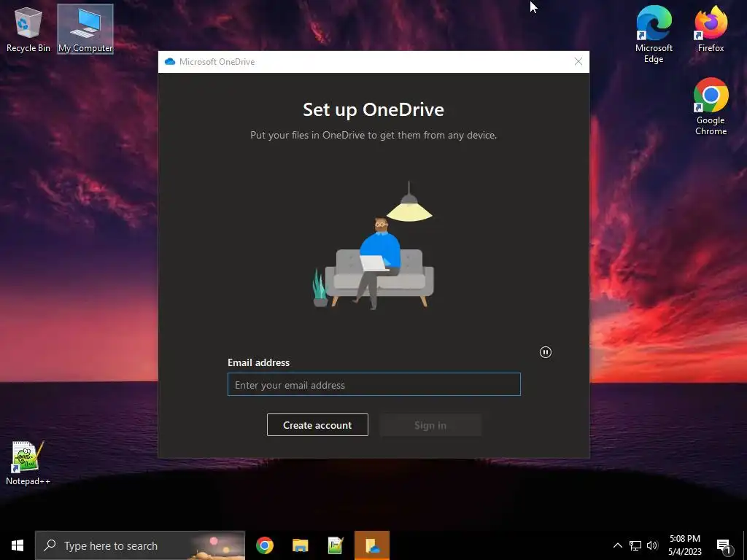
Task: Click the Create account button
Action: (317, 425)
